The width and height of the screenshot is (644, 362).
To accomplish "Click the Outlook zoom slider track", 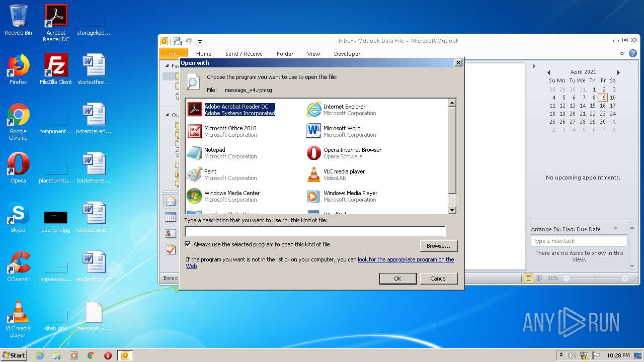I will click(x=596, y=278).
